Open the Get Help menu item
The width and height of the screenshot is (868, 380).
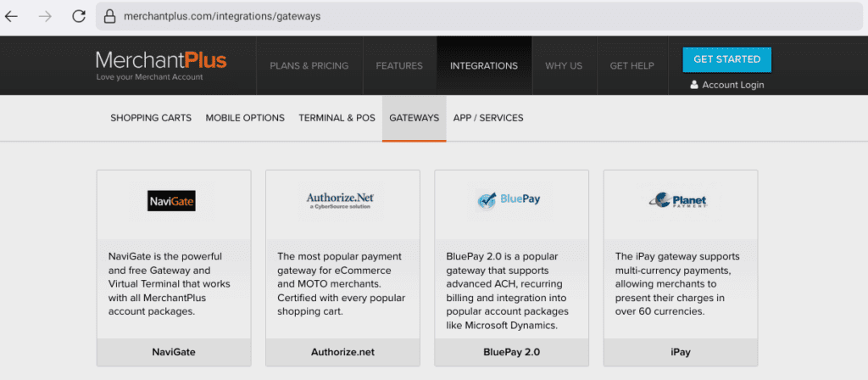tap(632, 66)
